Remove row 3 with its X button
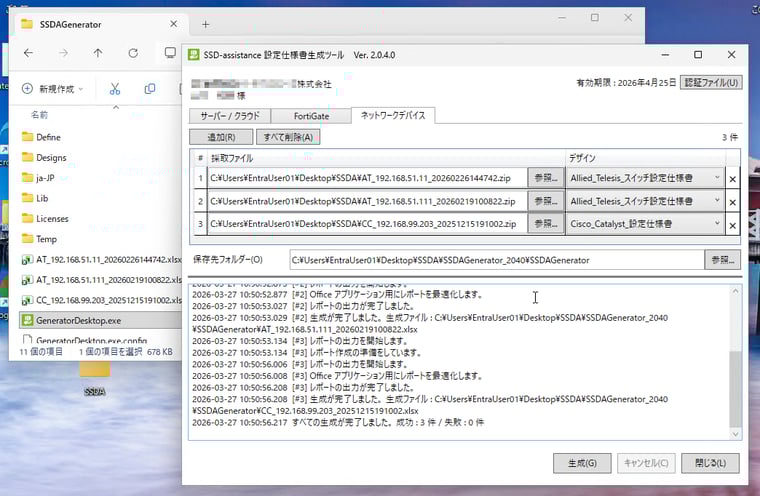Screen dimensions: 760x496 [x=732, y=225]
